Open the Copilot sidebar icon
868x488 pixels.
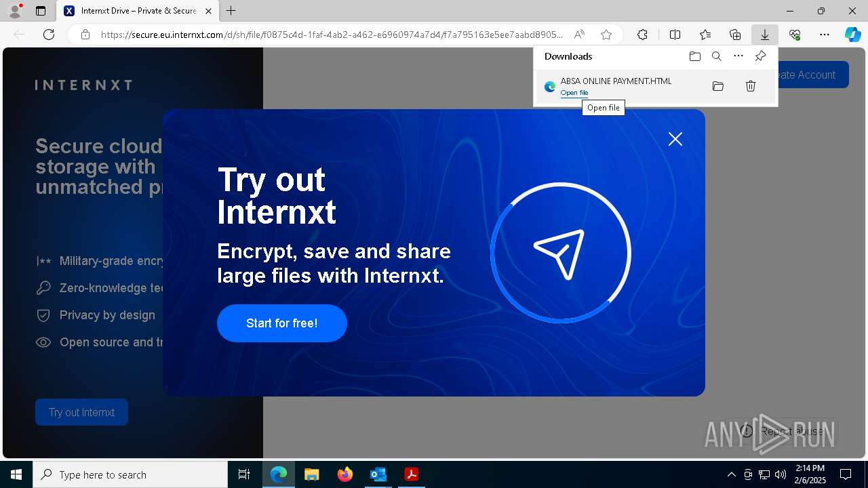(852, 35)
